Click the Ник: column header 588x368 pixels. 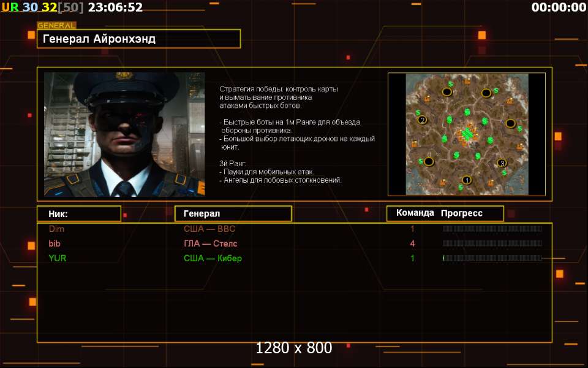click(x=79, y=213)
